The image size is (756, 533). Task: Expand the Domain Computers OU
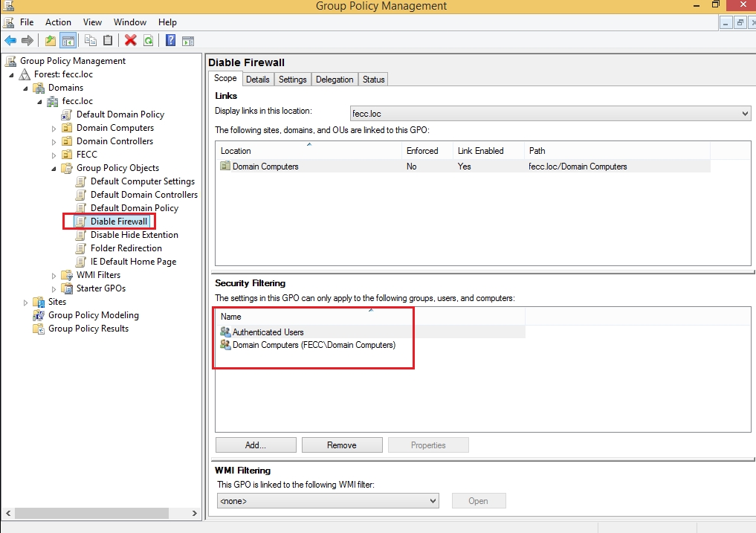coord(54,129)
